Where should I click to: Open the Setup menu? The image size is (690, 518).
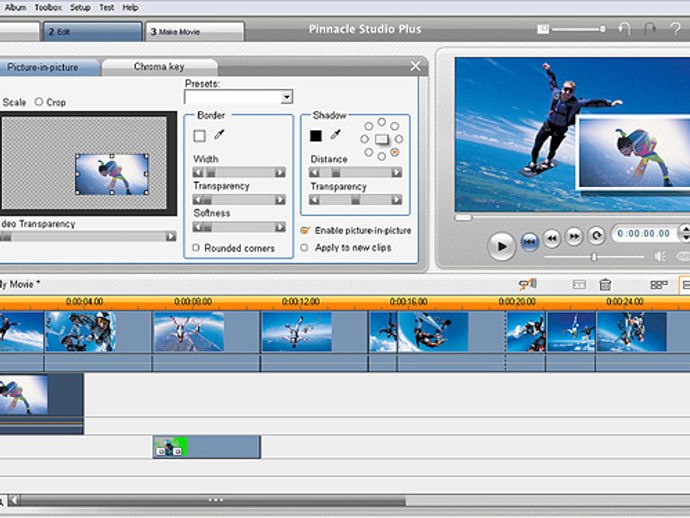[80, 7]
